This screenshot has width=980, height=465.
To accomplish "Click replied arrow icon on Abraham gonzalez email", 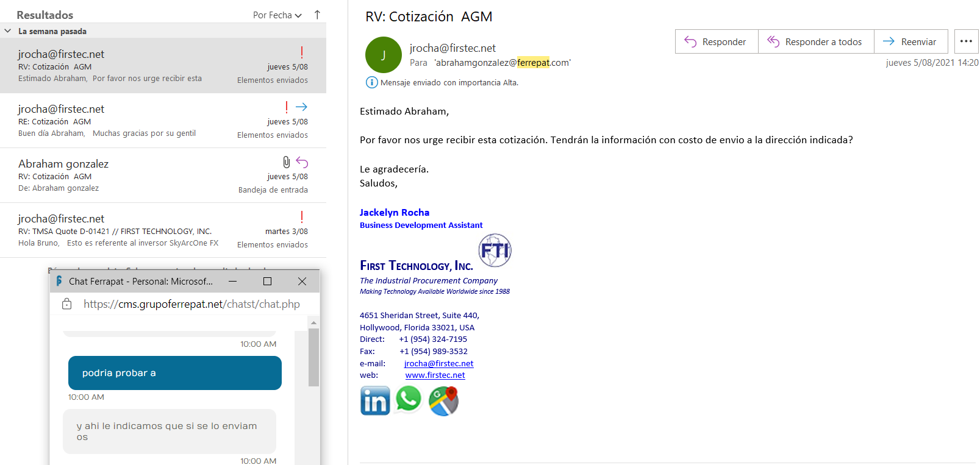I will click(x=302, y=162).
